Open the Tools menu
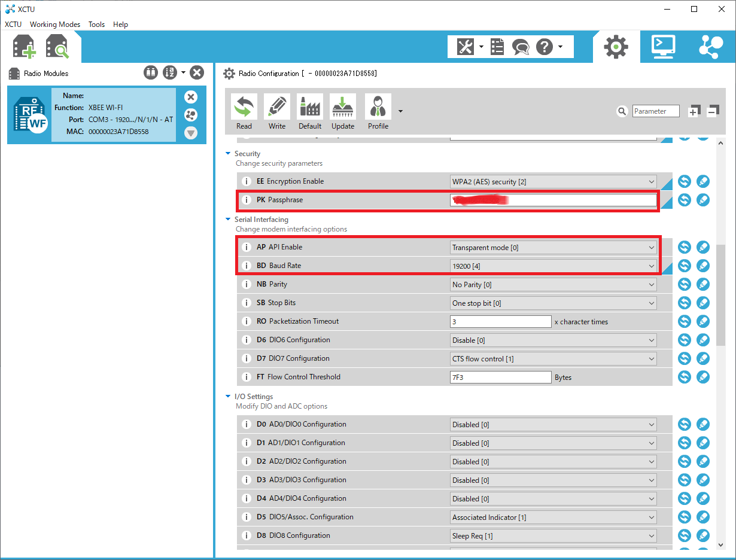This screenshot has width=736, height=560. [x=96, y=25]
